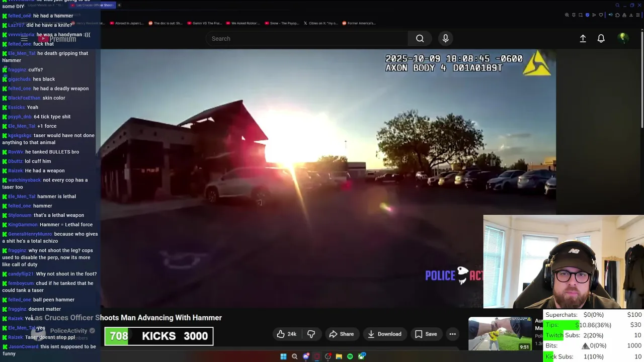Open the PoliceActivity channel name
The width and height of the screenshot is (644, 362).
[x=68, y=331]
